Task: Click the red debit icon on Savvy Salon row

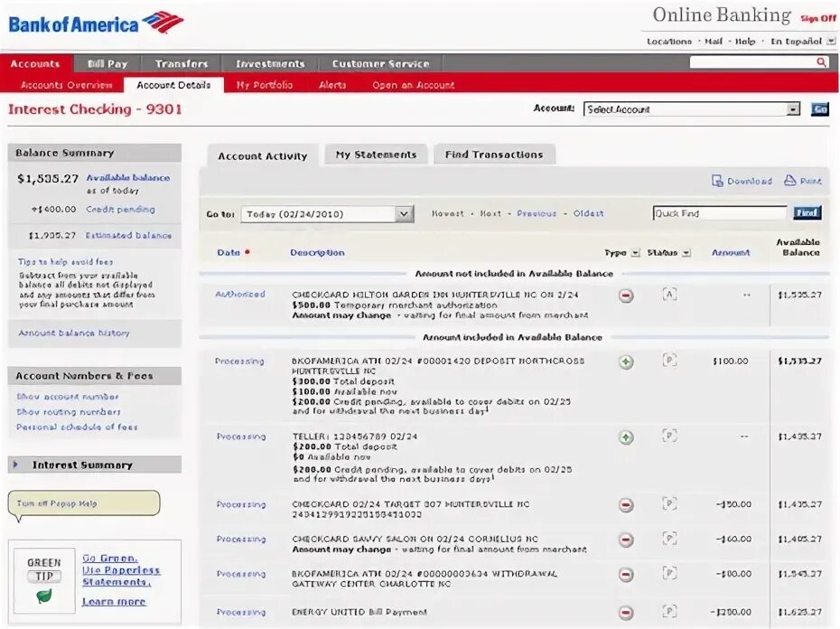Action: pos(626,540)
